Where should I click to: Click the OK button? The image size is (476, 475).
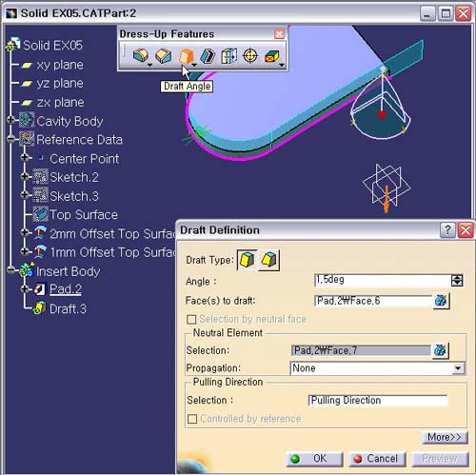coord(314,459)
